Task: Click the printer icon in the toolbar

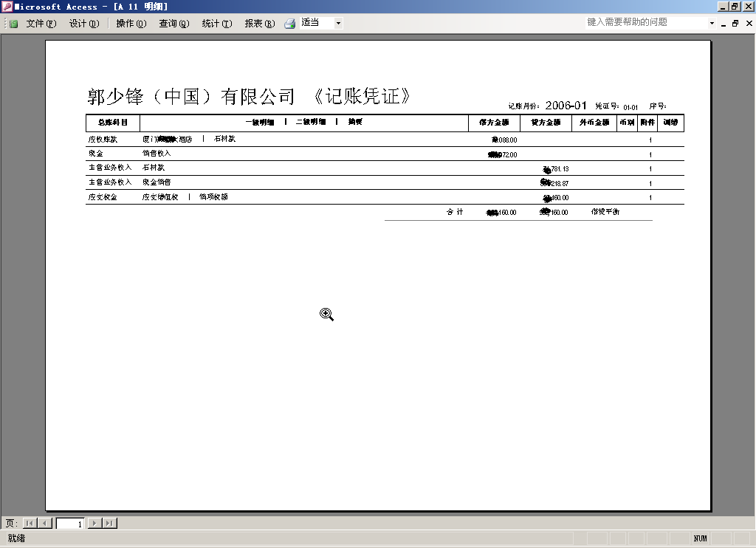Action: click(x=290, y=24)
